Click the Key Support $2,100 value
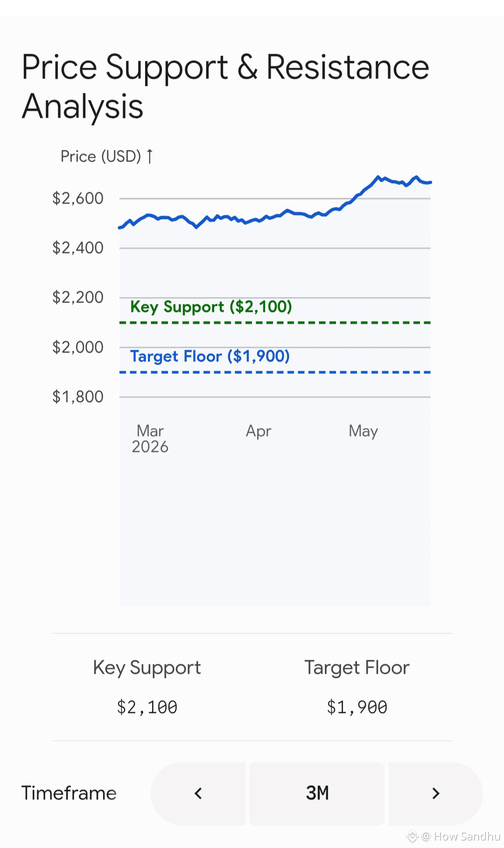This screenshot has width=504, height=848. pyautogui.click(x=147, y=707)
